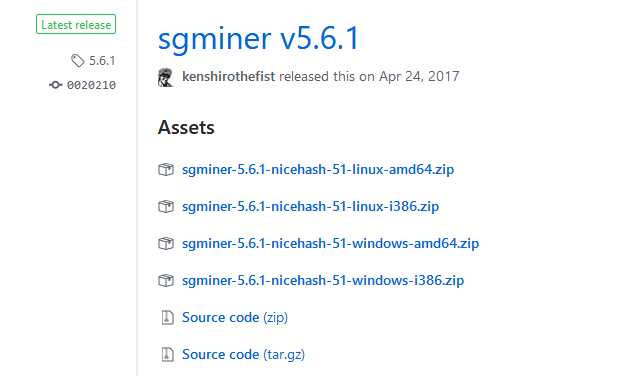Screen dimensions: 618x376
Task: Click the commit icon beside 0020210
Action: pos(56,85)
